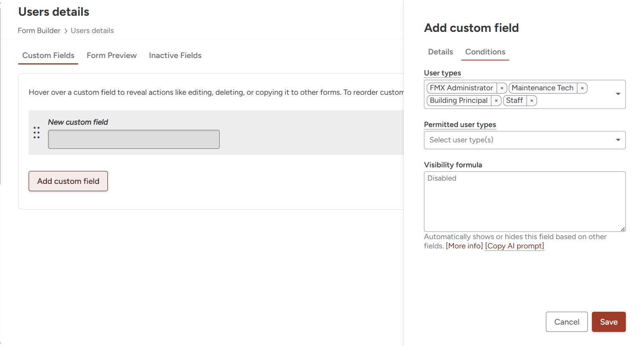Screen dimensions: 644x346
Task: Select the Conditions tab
Action: 485,52
